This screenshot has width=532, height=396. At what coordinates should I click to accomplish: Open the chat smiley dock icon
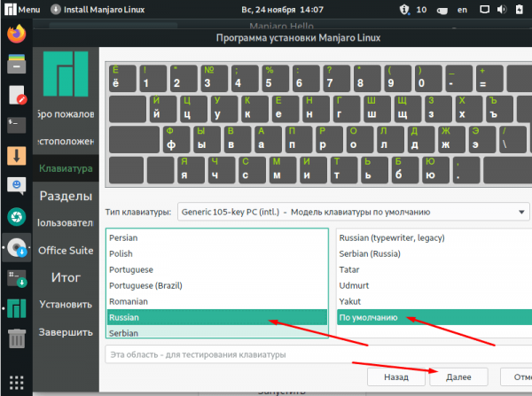pyautogui.click(x=17, y=186)
